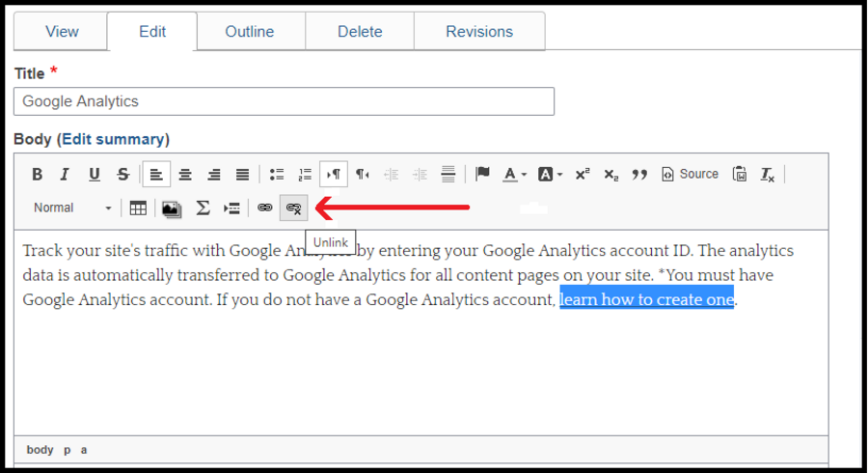The height and width of the screenshot is (473, 868).
Task: Apply strikethrough to selected text
Action: 123,175
